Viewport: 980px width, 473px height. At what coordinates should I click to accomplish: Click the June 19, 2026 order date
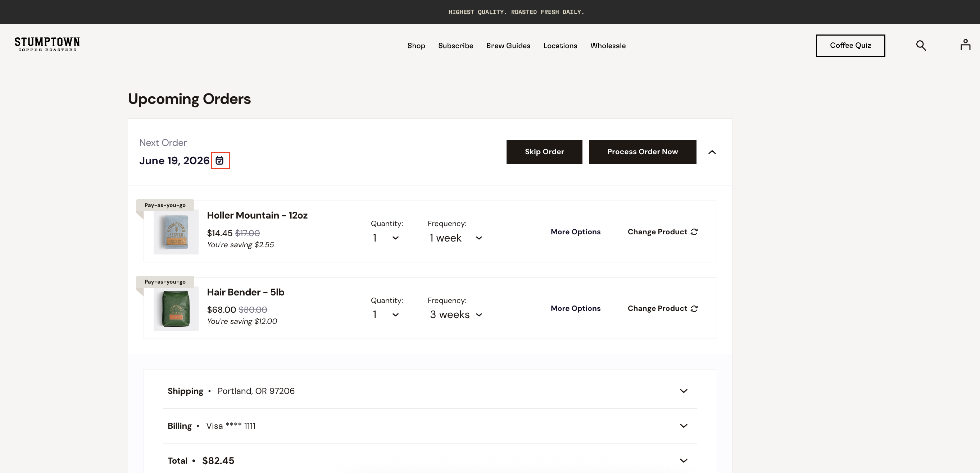pos(174,160)
